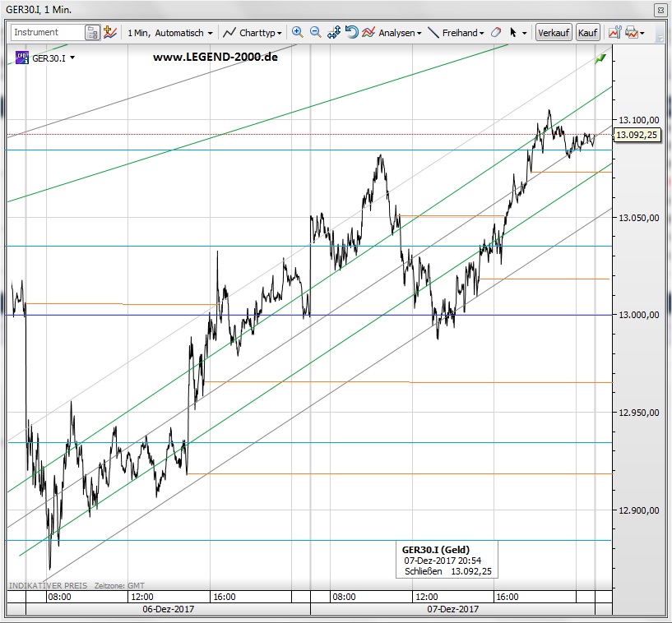
Task: Select the eraser tool
Action: [x=496, y=33]
